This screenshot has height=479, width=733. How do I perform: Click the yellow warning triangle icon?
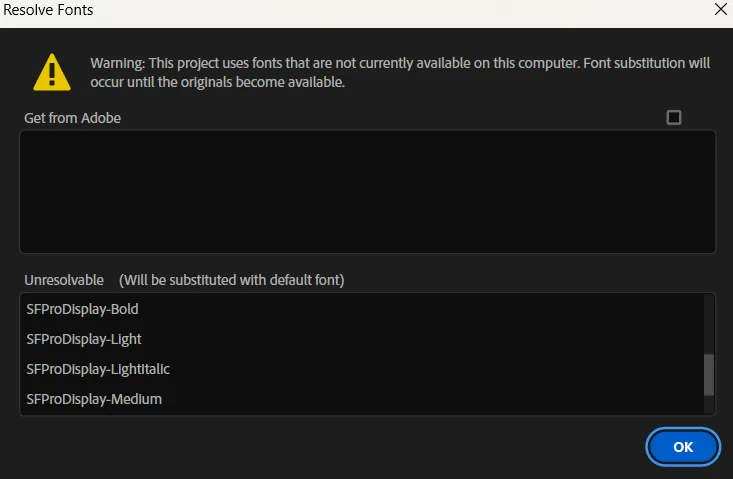tap(51, 72)
